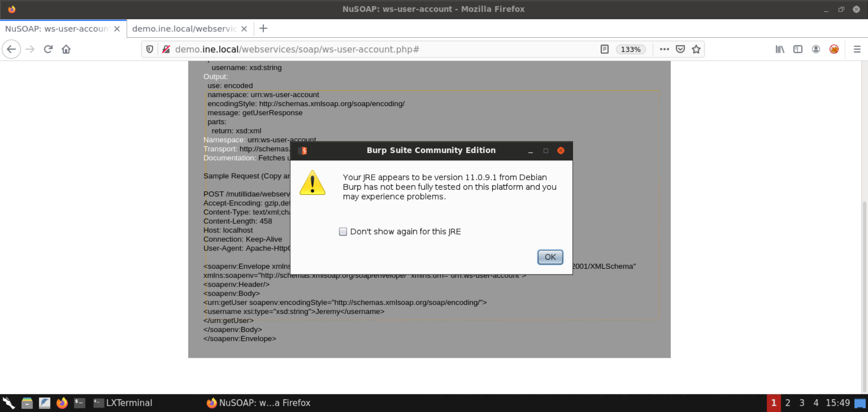This screenshot has width=868, height=412.
Task: Toggle reader view icon in address bar
Action: [604, 49]
